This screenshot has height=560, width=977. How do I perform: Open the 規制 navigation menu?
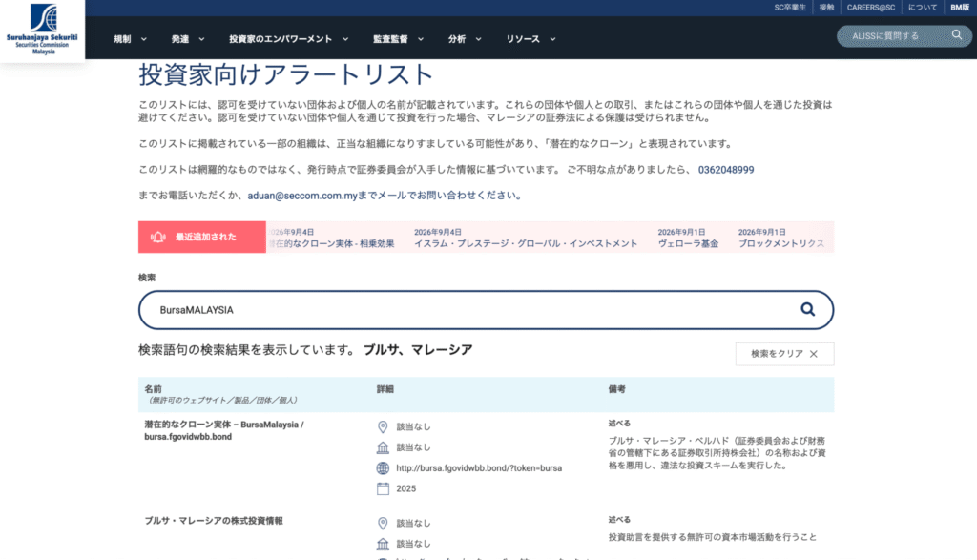122,38
